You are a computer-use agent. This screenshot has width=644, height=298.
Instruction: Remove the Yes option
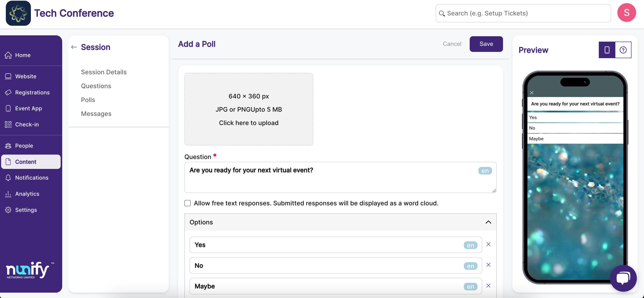pyautogui.click(x=488, y=244)
